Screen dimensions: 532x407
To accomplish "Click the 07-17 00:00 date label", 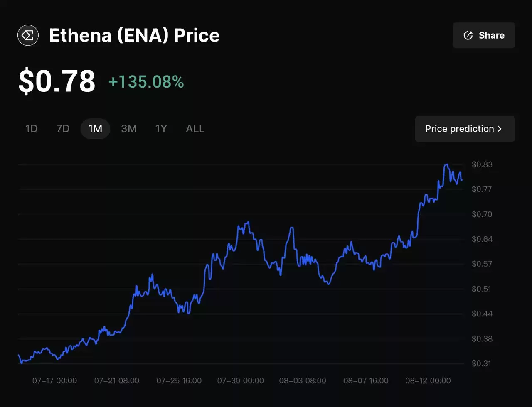I will click(x=54, y=380).
